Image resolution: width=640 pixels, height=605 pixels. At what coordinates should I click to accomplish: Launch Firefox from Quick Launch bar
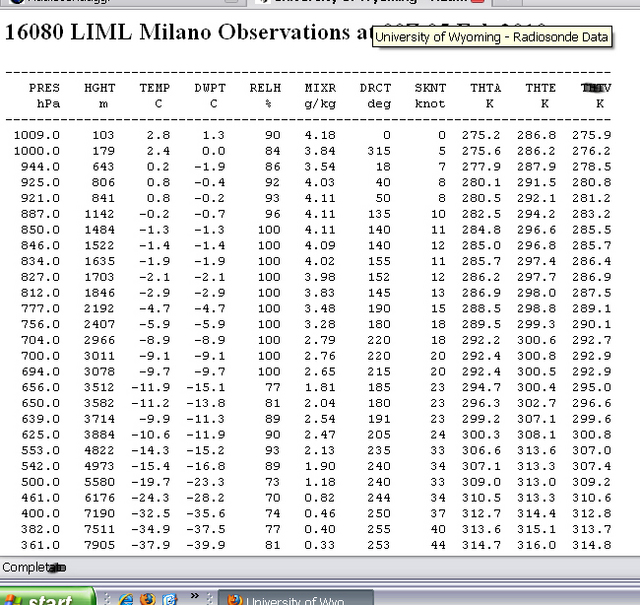[148, 599]
